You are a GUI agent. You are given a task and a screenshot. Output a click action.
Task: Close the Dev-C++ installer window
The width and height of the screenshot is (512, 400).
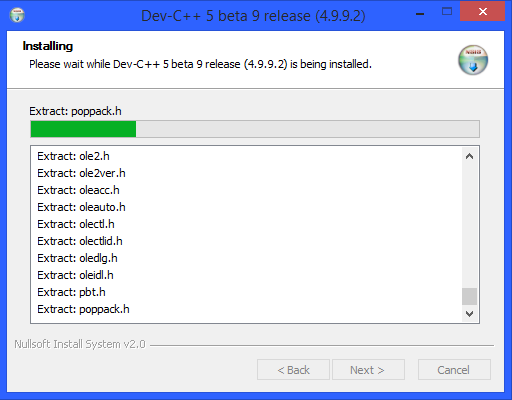click(482, 12)
